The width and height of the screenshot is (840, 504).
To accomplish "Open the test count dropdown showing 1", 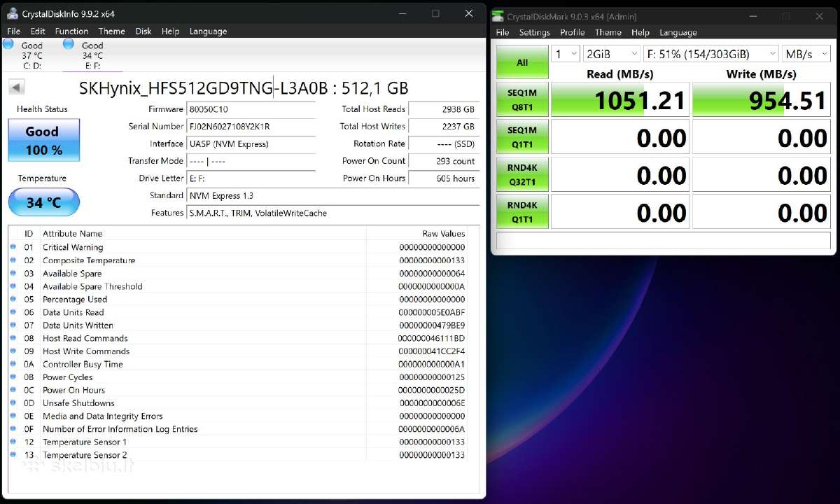I will 565,54.
